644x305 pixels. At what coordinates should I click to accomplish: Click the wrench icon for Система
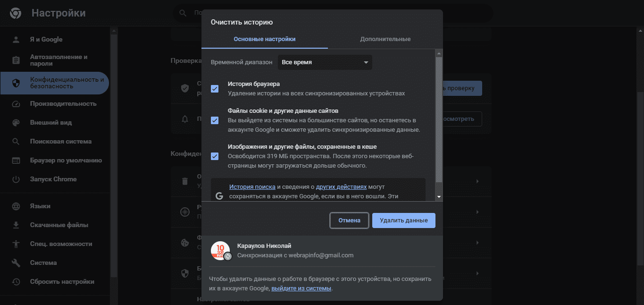(16, 263)
